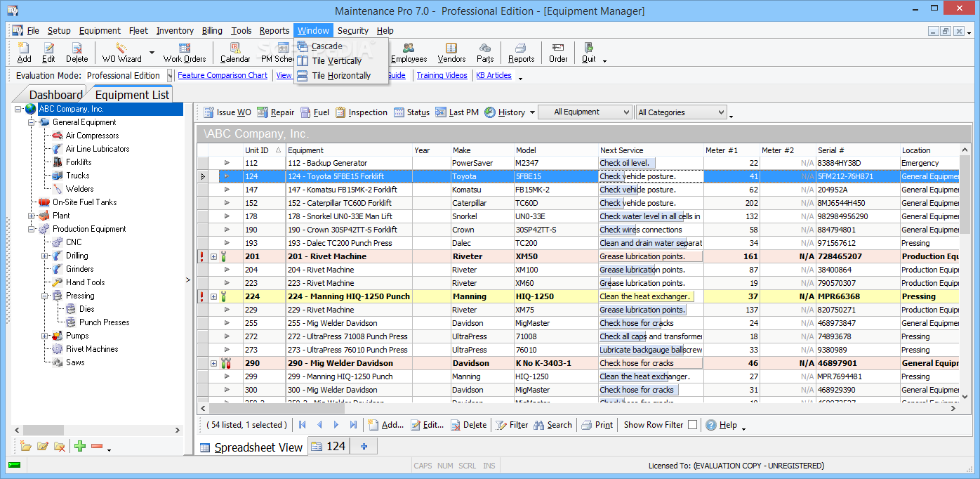Viewport: 980px width, 479px height.
Task: Open the All Categories dropdown
Action: coord(681,112)
